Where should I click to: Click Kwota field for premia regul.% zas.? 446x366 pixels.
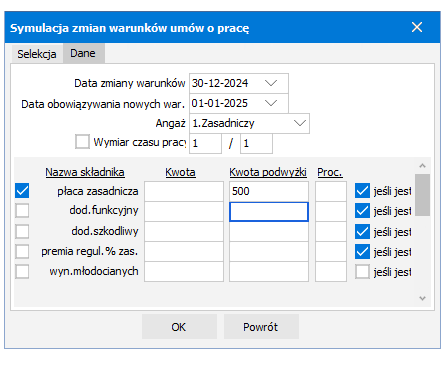click(x=184, y=251)
